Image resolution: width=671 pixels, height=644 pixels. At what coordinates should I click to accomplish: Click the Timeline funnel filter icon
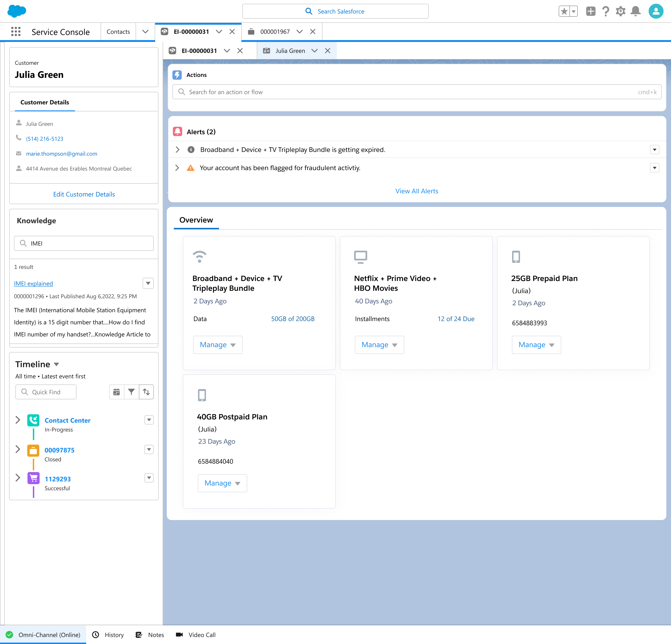(131, 392)
